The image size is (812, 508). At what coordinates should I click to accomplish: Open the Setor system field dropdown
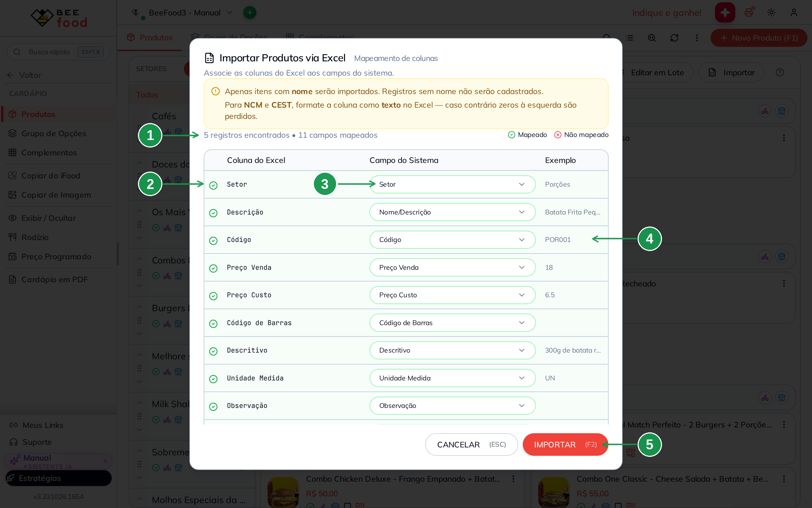pos(452,184)
